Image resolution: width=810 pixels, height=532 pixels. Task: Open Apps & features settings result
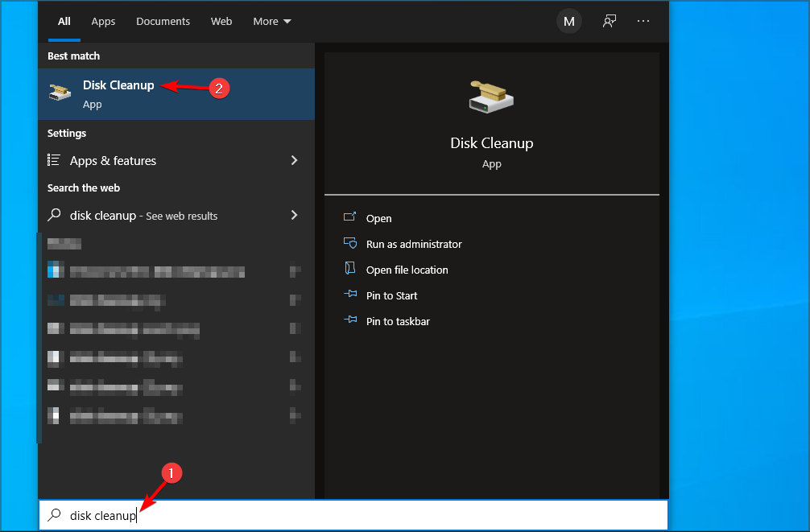pos(176,161)
